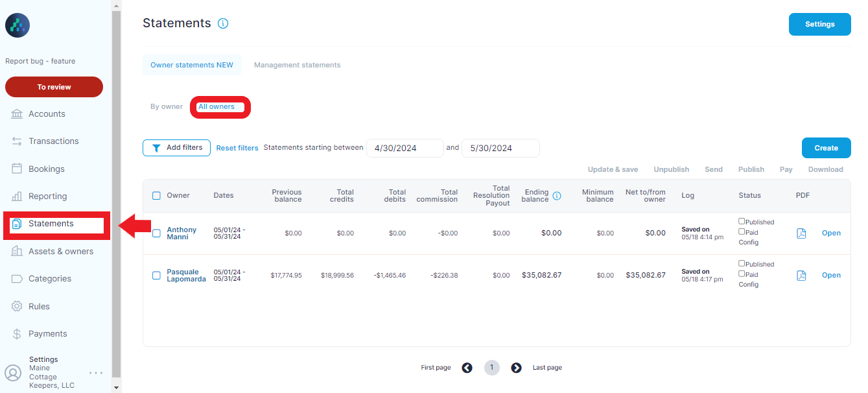Viewport: 868px width, 393px height.
Task: Click the Rules gear icon
Action: (17, 306)
